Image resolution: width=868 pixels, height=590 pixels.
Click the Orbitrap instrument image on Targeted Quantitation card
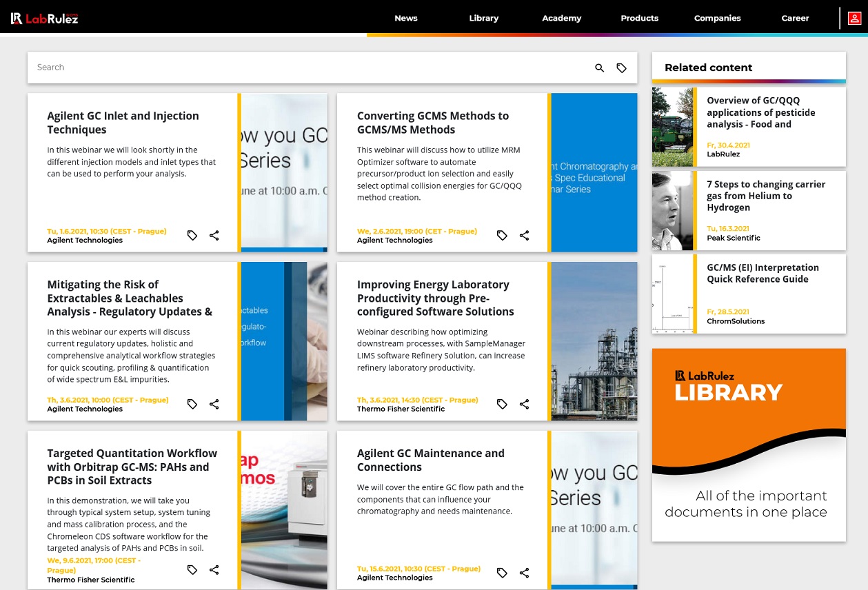(284, 510)
